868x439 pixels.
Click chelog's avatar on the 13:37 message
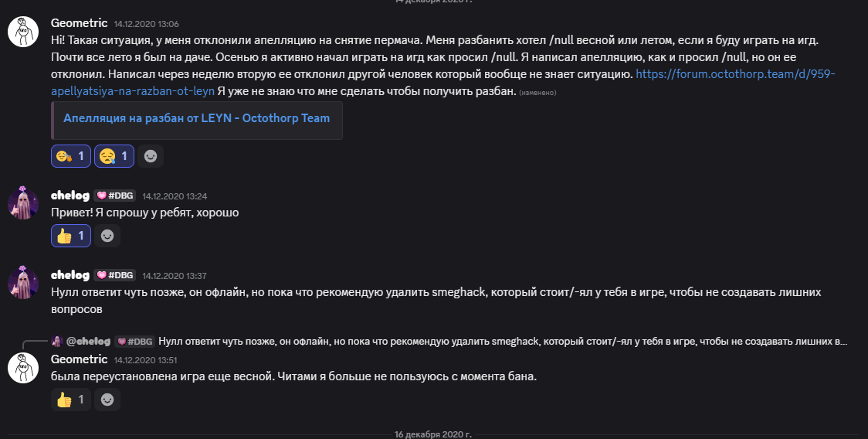[23, 283]
